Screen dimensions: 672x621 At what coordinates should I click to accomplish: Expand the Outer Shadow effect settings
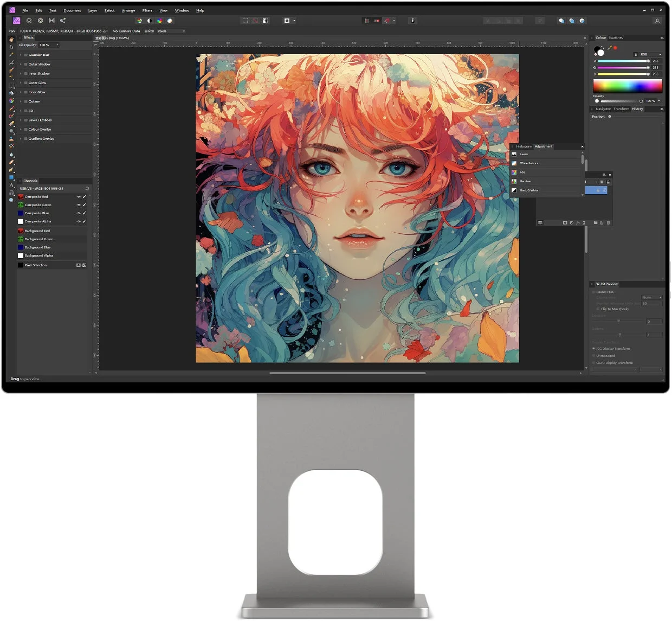coord(21,65)
